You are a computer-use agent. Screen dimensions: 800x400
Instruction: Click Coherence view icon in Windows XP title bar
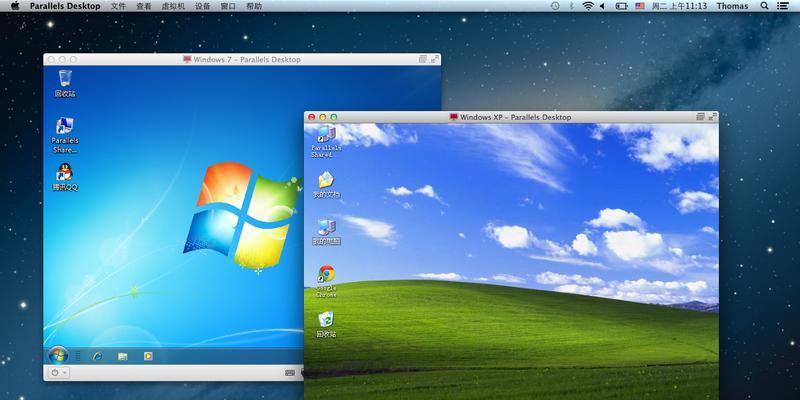[701, 117]
